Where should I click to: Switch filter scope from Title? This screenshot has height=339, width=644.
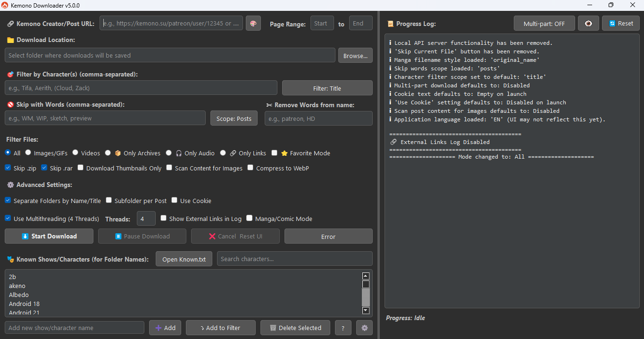tap(327, 87)
